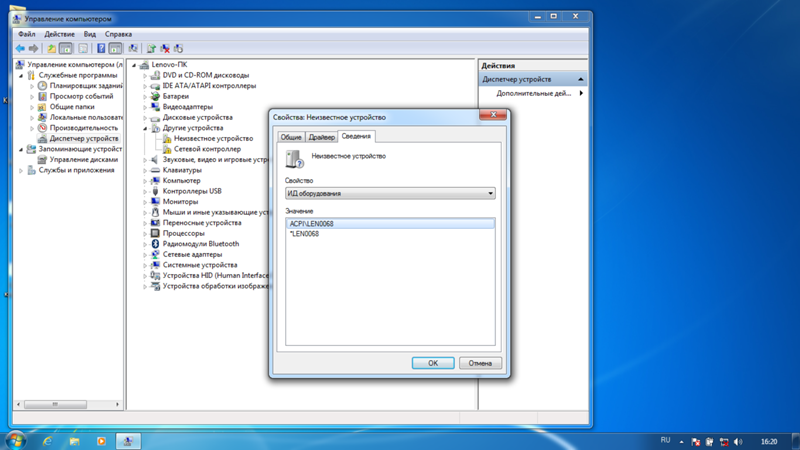Open the Справка menu
Viewport: 800px width, 450px height.
[x=118, y=34]
